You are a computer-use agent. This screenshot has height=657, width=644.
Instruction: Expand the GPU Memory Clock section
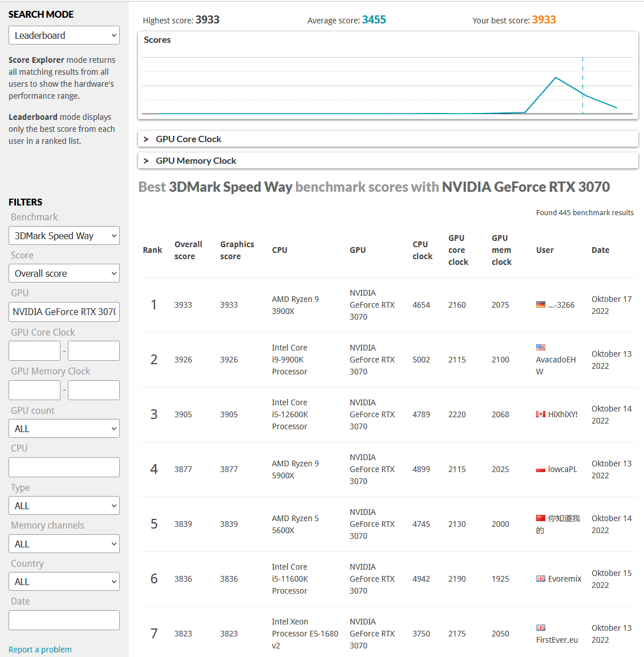pyautogui.click(x=388, y=160)
